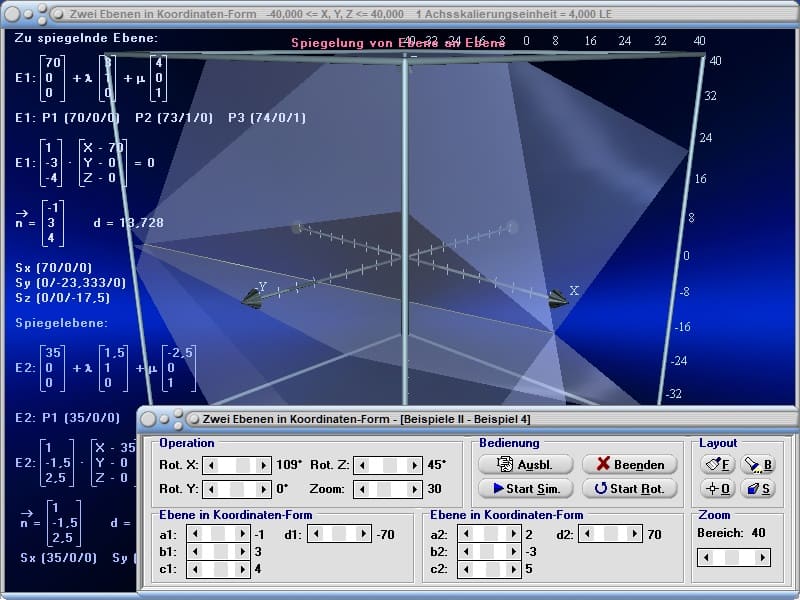Click 'E2: P1 (35/0/0)' text
This screenshot has width=800, height=600.
(x=67, y=418)
